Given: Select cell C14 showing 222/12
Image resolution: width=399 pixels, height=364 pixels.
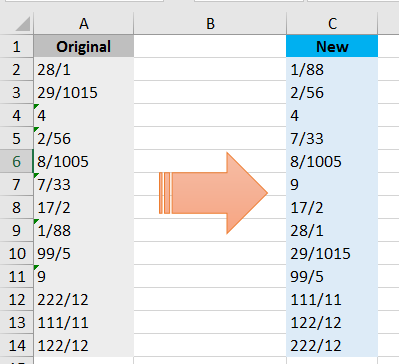Looking at the screenshot, I should coord(332,345).
